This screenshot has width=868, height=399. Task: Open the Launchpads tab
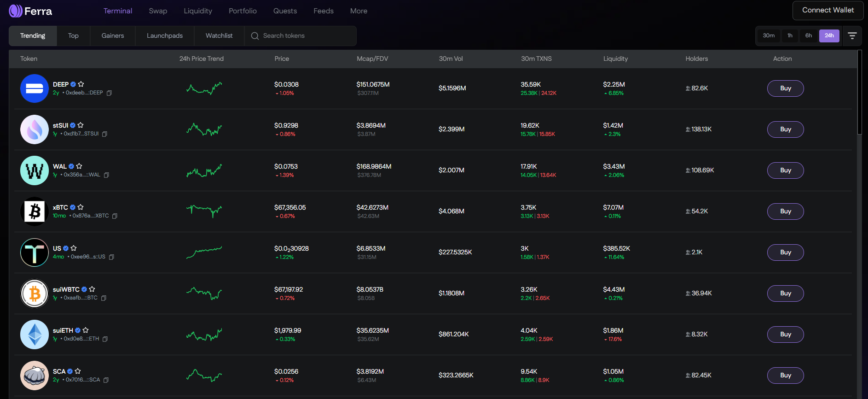[165, 36]
